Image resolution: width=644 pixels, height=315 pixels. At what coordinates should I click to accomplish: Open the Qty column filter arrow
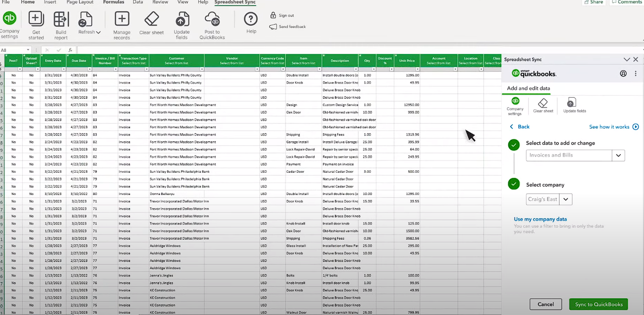point(373,69)
